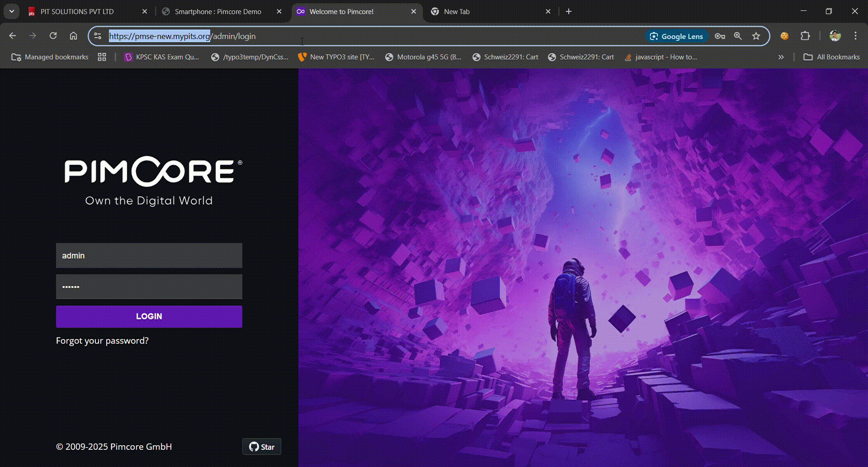Focus the username field containing admin

tap(149, 256)
